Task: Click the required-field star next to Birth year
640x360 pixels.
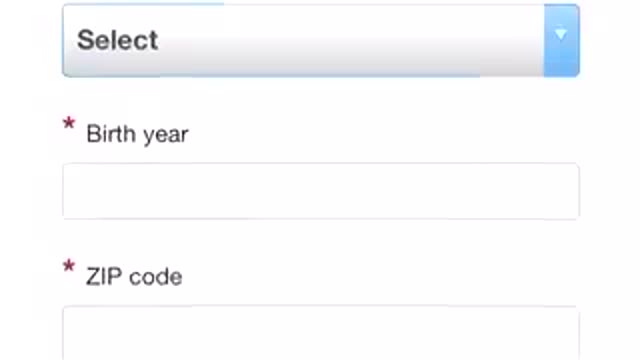Action: pos(69,123)
